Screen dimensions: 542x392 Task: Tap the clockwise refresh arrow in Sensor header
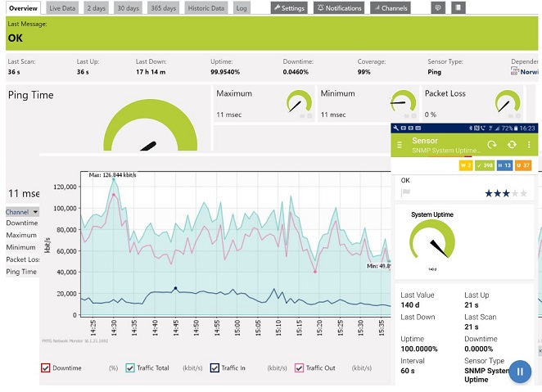(491, 144)
